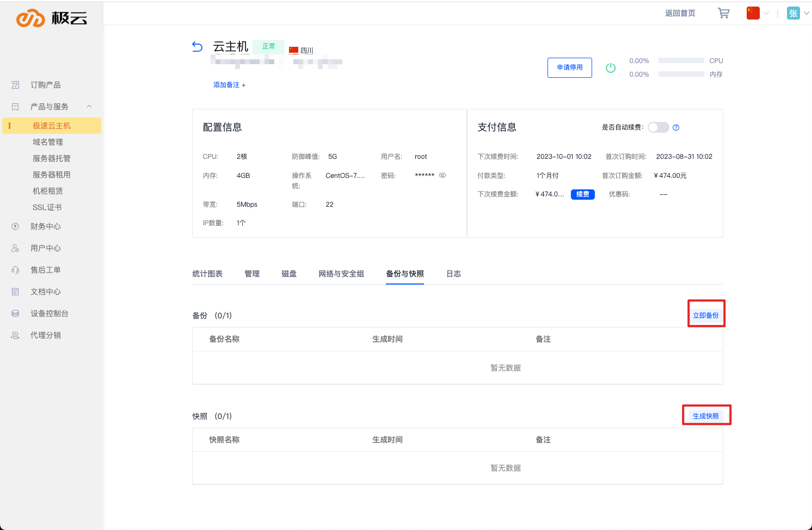Screen dimensions: 812x530
Task: Toggle the 是否自动续费 switch
Action: point(658,127)
